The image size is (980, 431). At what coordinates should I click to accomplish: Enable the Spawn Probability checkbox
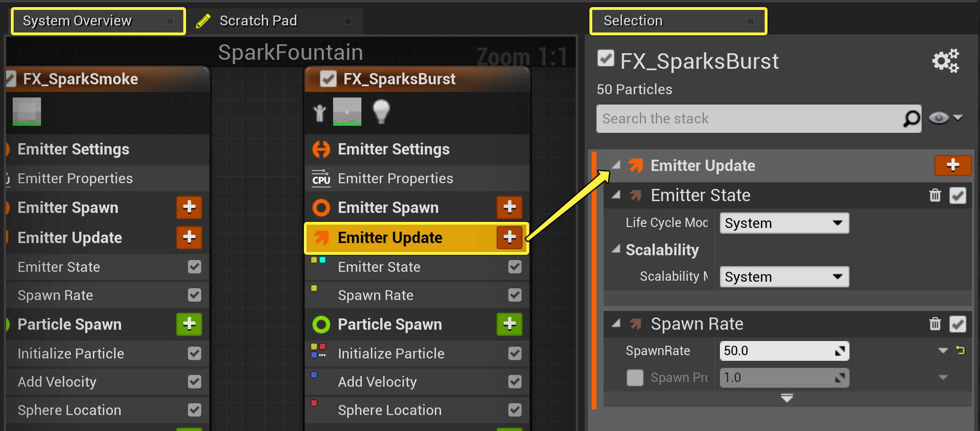[x=635, y=377]
